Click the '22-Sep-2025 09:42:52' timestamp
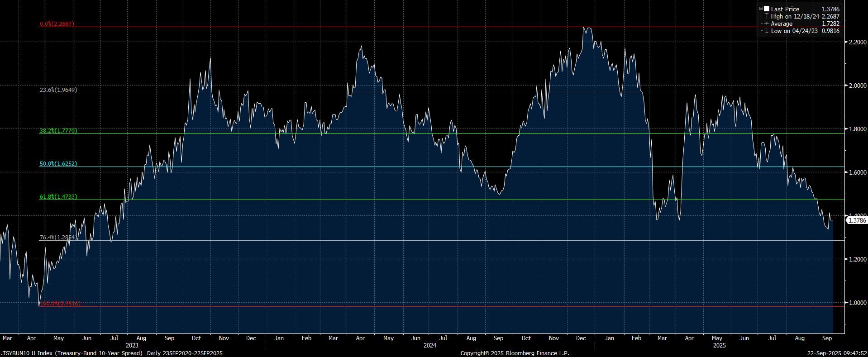Image resolution: width=868 pixels, height=357 pixels. [x=837, y=353]
